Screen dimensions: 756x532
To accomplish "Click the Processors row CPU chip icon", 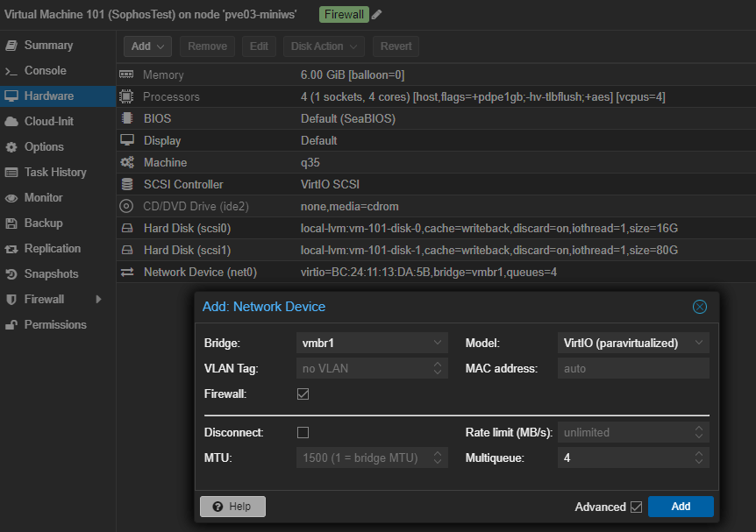I will point(126,96).
